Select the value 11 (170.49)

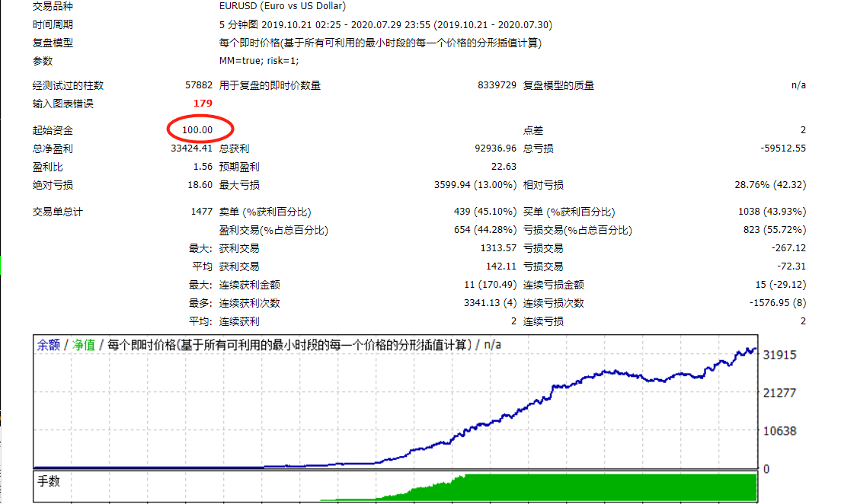pyautogui.click(x=491, y=285)
